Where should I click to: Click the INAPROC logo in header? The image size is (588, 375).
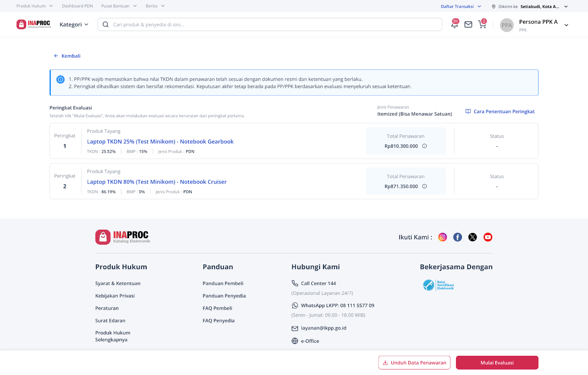coord(34,24)
